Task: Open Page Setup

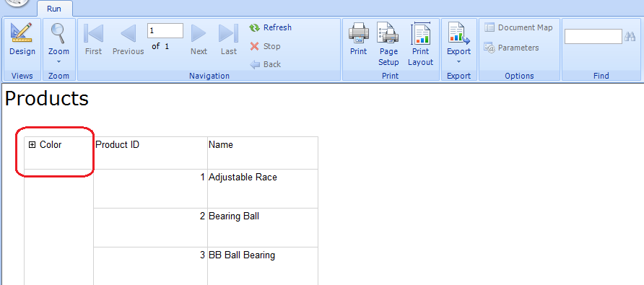Action: pos(388,44)
